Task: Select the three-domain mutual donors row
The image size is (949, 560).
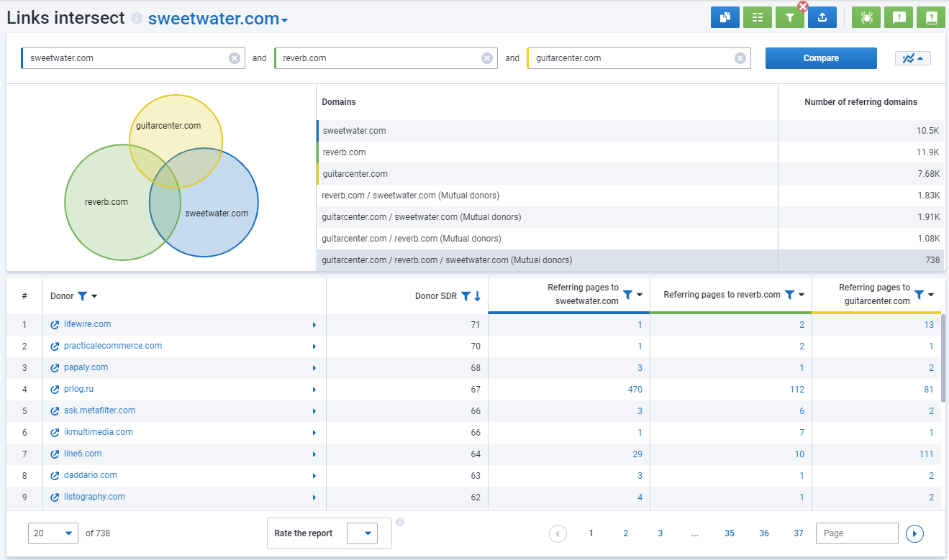Action: (630, 260)
